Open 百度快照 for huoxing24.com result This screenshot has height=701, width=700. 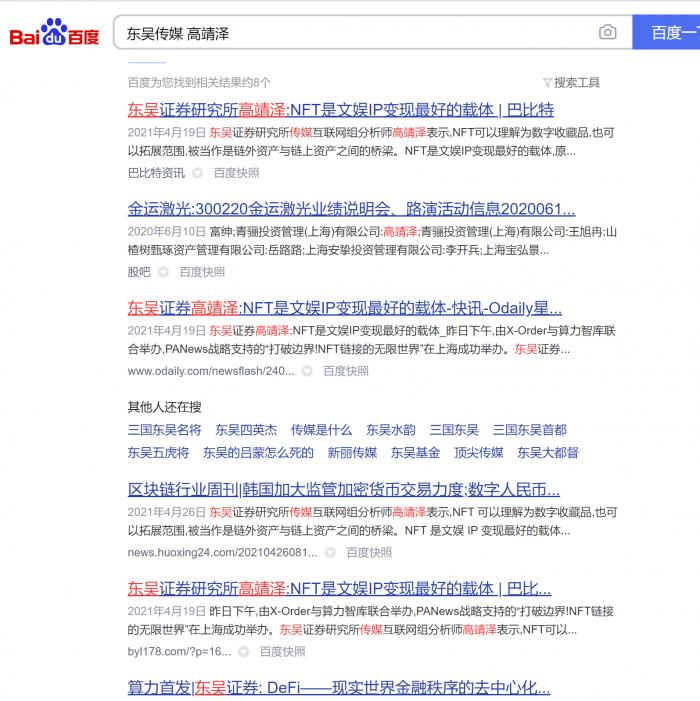369,553
